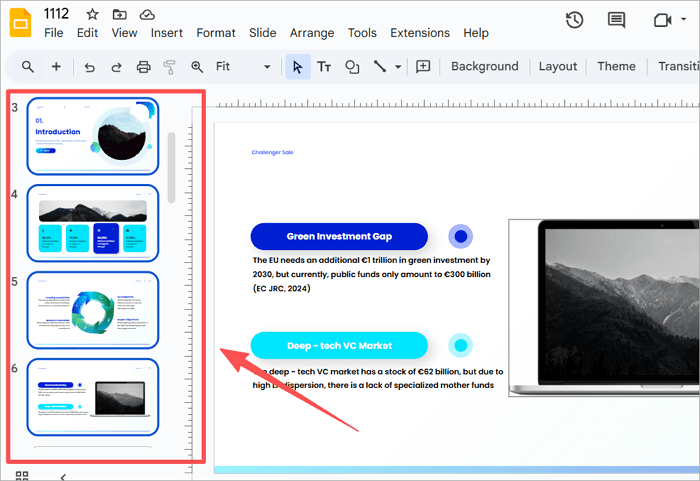Collapse the filmstrip panel
The height and width of the screenshot is (481, 700).
(63, 476)
